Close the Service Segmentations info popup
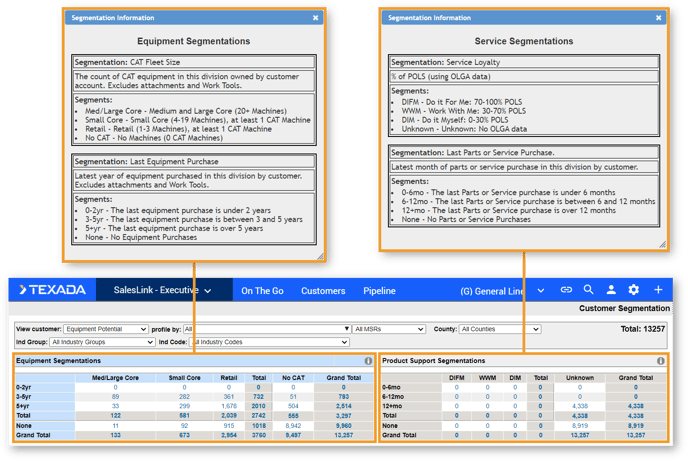 coord(658,18)
